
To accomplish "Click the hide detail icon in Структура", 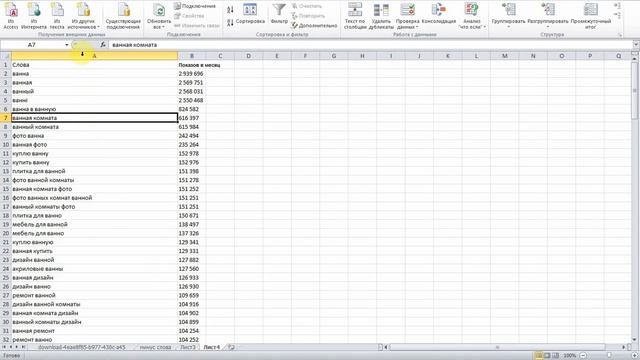I will [x=617, y=16].
